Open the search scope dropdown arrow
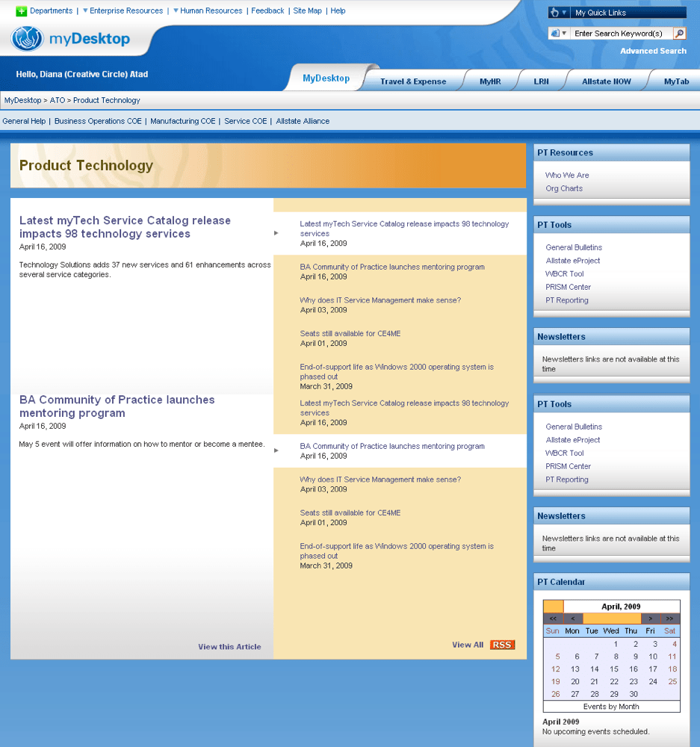 564,34
